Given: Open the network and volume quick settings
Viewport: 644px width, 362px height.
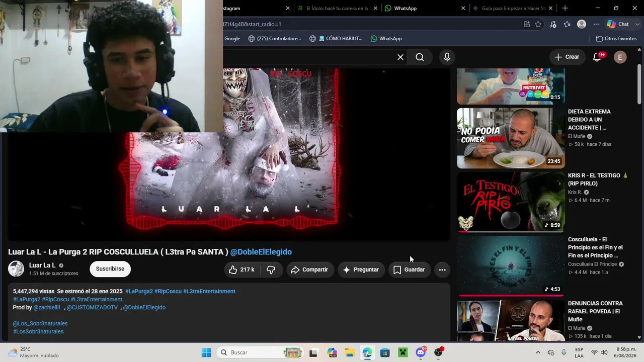Looking at the screenshot, I should 599,352.
